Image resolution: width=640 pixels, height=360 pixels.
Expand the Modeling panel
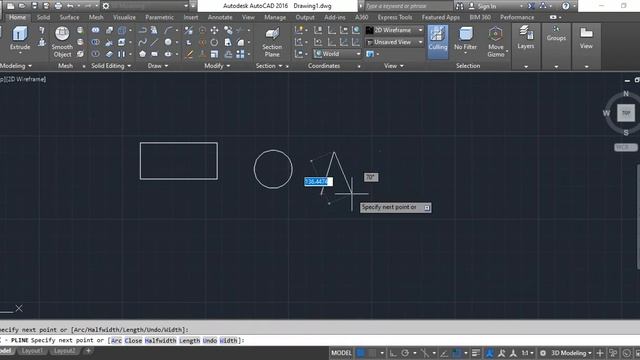[x=16, y=66]
